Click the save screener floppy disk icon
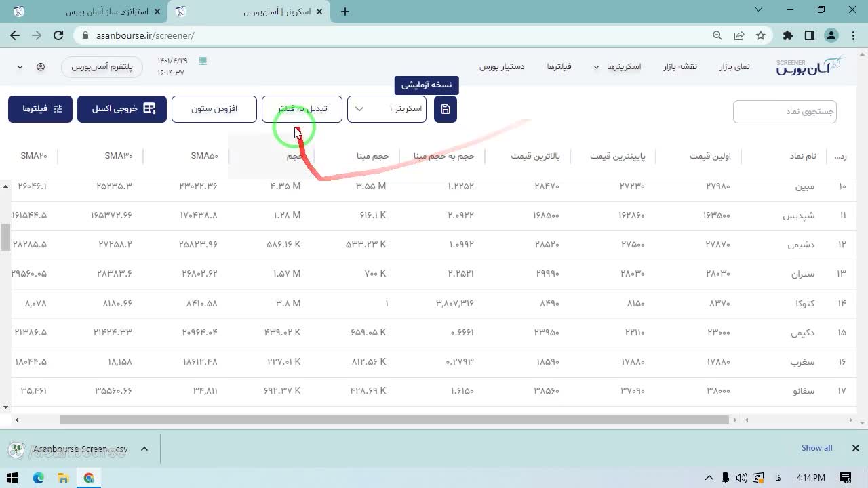 pyautogui.click(x=446, y=109)
